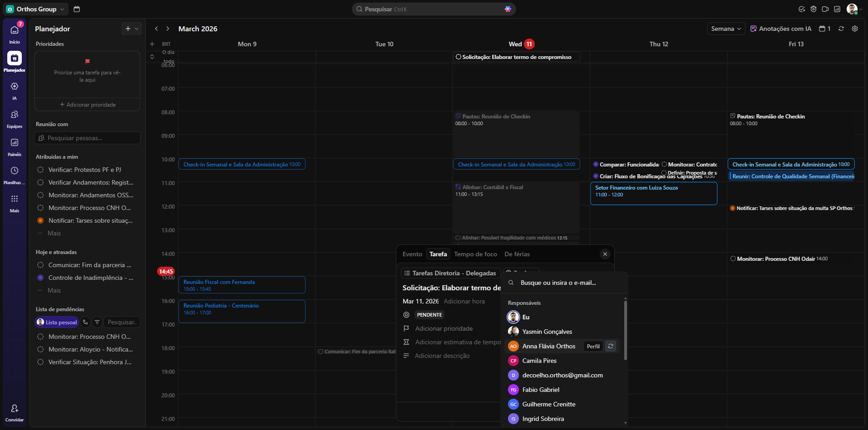Open the Painéis dashboard icon
Viewport: 868px width, 430px height.
point(15,143)
